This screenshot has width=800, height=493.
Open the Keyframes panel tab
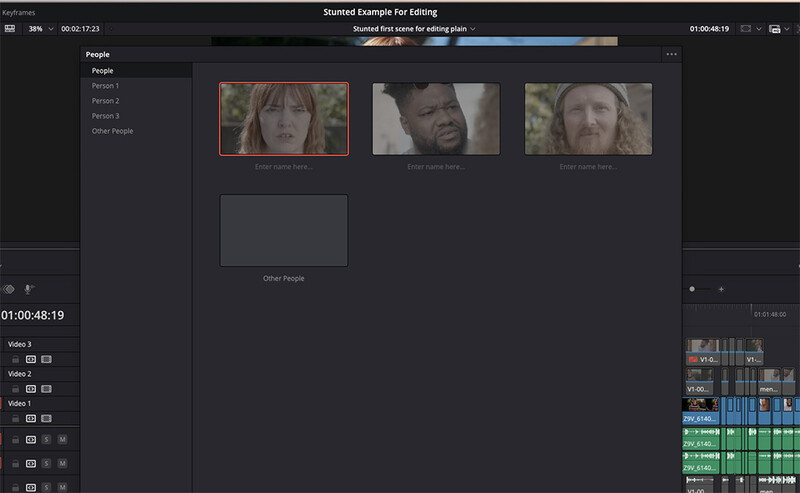19,12
